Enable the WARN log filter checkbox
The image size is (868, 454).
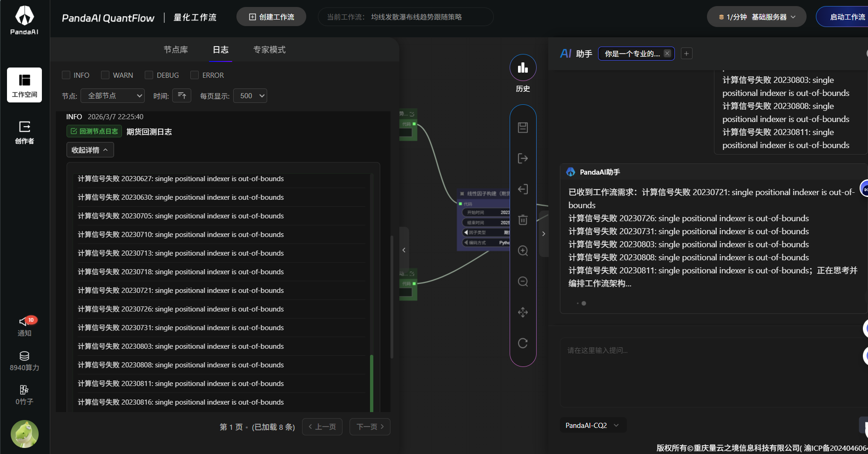[105, 75]
